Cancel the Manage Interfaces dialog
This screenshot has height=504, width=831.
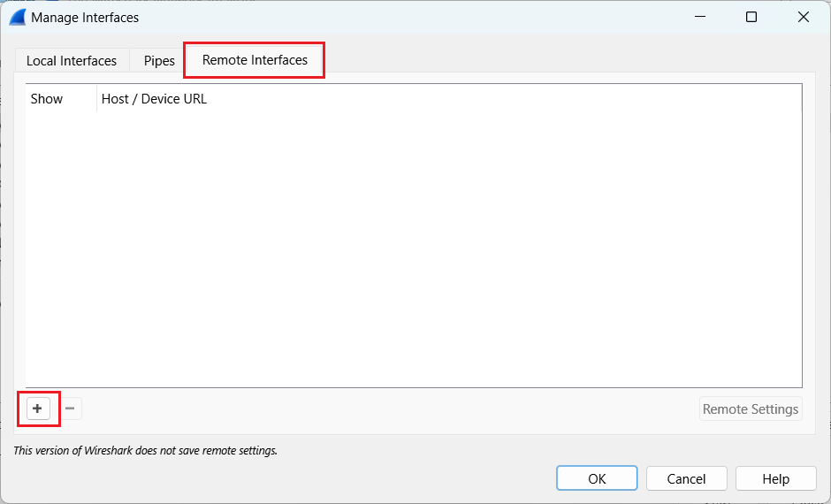point(686,478)
